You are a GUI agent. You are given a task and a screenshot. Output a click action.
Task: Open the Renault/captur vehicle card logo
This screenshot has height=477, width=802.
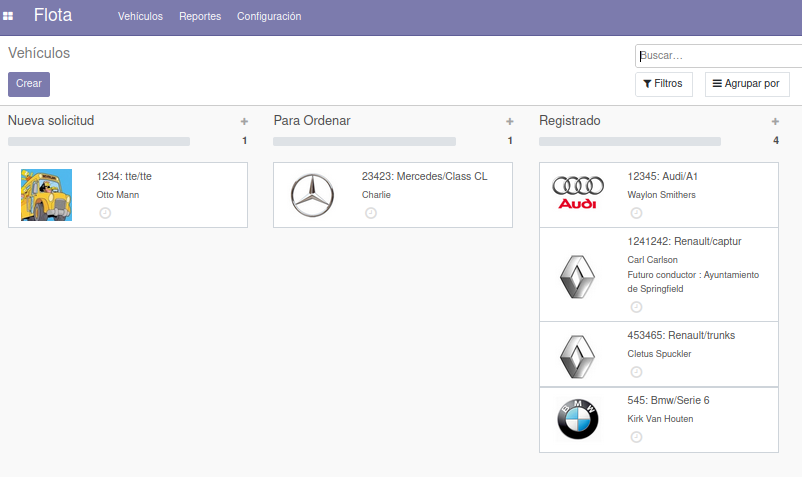577,275
